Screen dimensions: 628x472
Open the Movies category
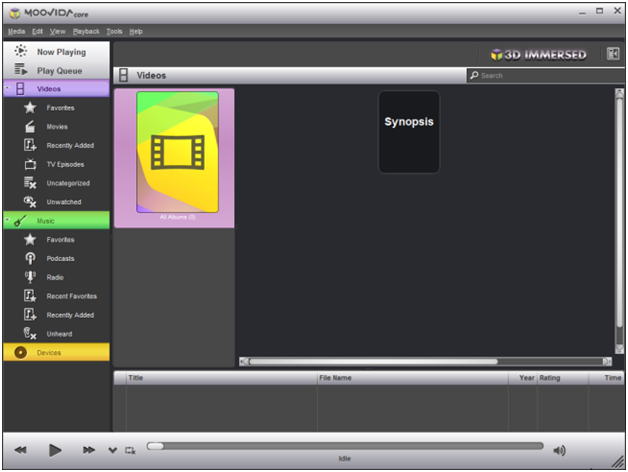(x=56, y=126)
